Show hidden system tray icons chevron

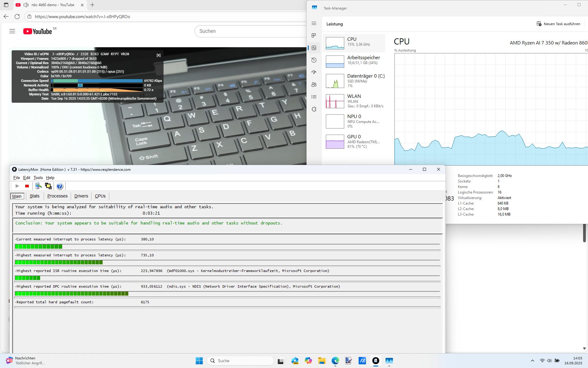pyautogui.click(x=532, y=361)
